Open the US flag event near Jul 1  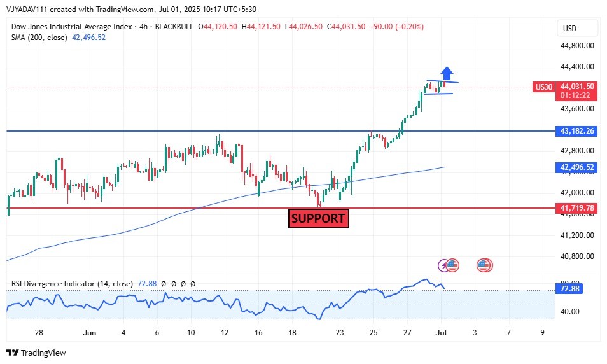452,265
